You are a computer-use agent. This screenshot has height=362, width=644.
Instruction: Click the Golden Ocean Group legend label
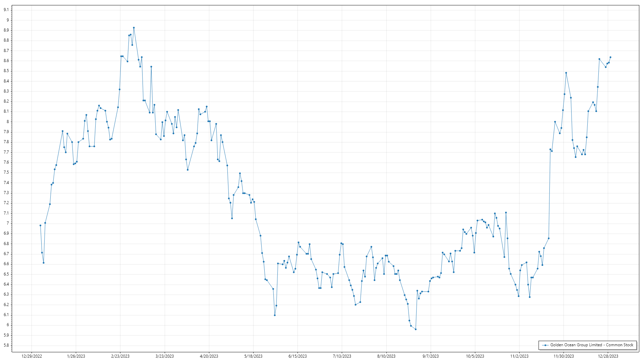592,345
